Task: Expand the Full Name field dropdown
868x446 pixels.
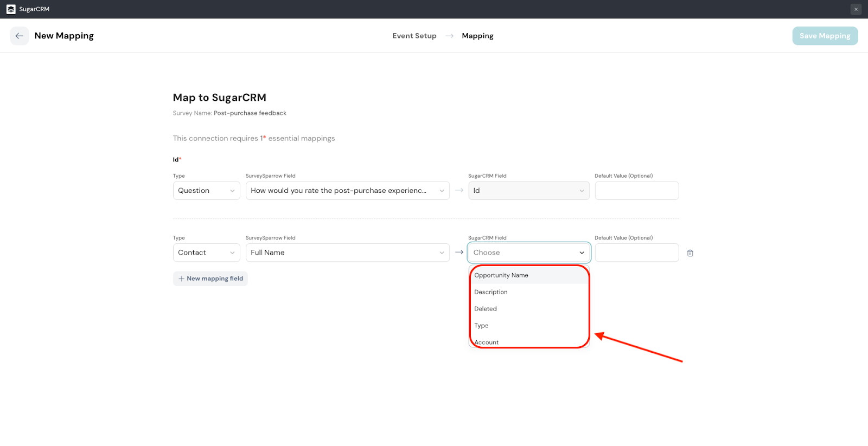Action: tap(347, 253)
